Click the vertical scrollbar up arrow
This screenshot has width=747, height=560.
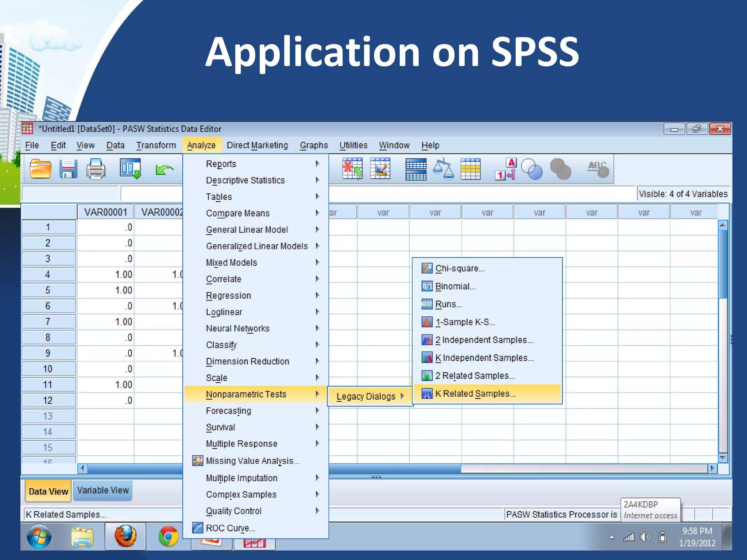(x=723, y=225)
